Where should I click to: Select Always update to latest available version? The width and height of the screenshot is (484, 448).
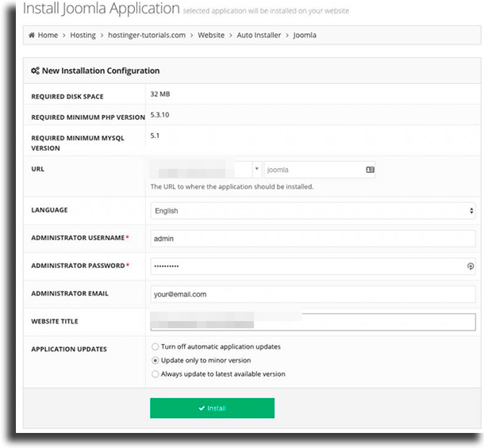(155, 374)
